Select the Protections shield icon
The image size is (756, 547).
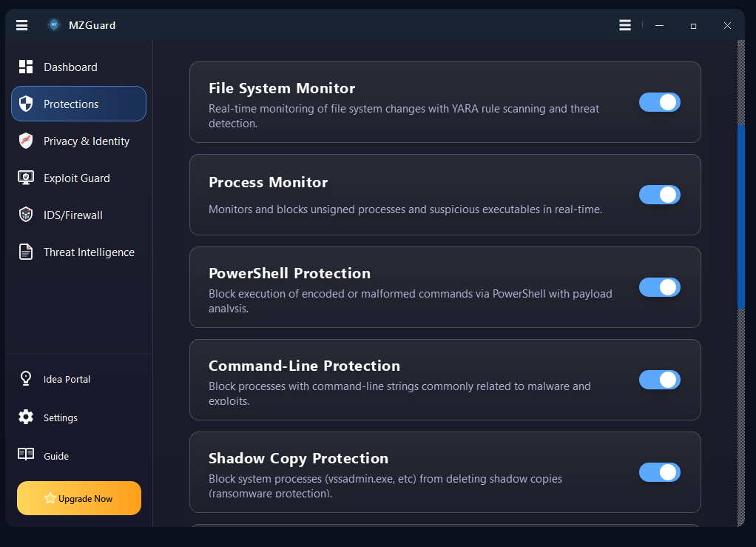pos(26,104)
